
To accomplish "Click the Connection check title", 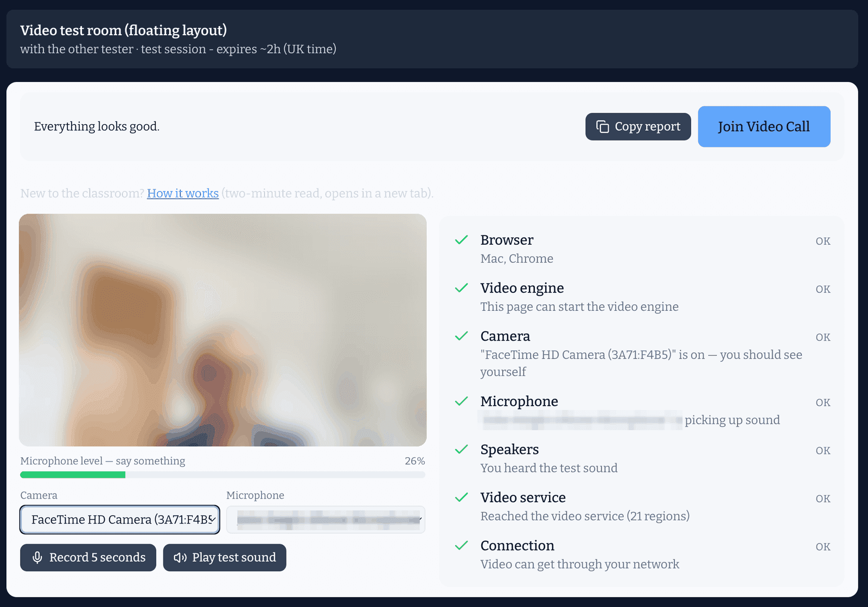I will [x=518, y=546].
